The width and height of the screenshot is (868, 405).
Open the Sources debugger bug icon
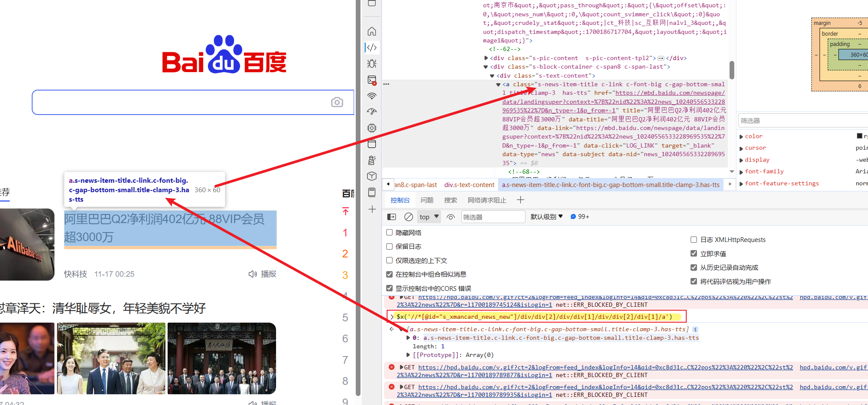point(372,63)
